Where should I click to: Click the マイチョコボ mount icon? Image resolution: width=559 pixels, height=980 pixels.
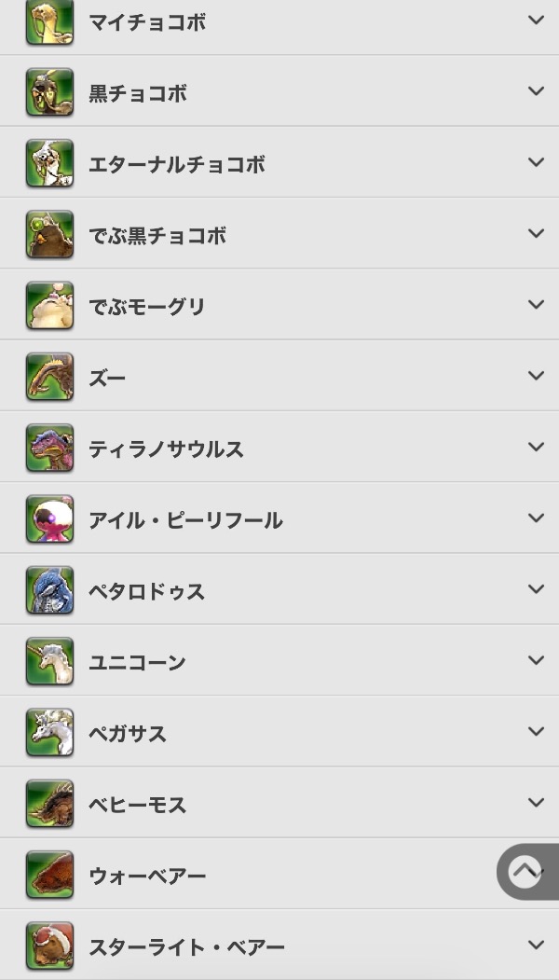[49, 21]
